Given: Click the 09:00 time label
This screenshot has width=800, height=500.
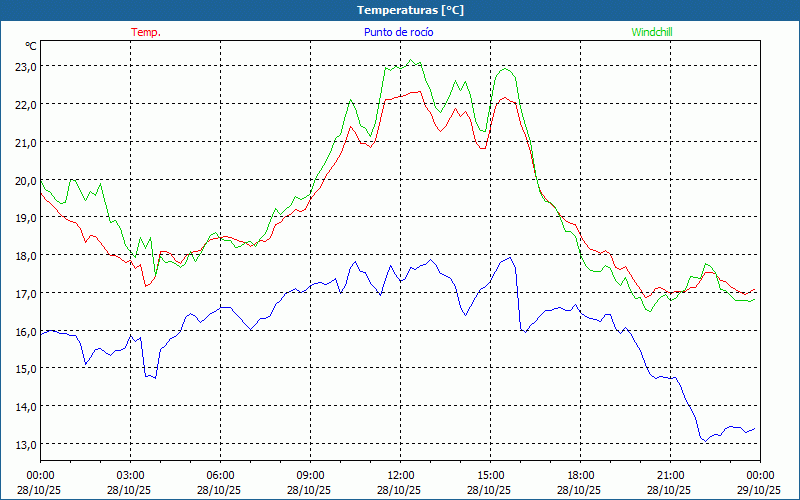Looking at the screenshot, I should (310, 475).
